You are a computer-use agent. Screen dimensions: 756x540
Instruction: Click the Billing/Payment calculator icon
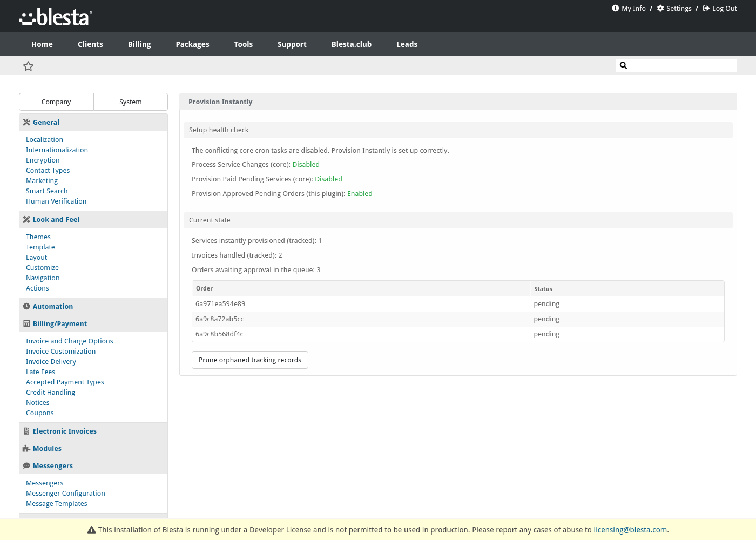26,323
